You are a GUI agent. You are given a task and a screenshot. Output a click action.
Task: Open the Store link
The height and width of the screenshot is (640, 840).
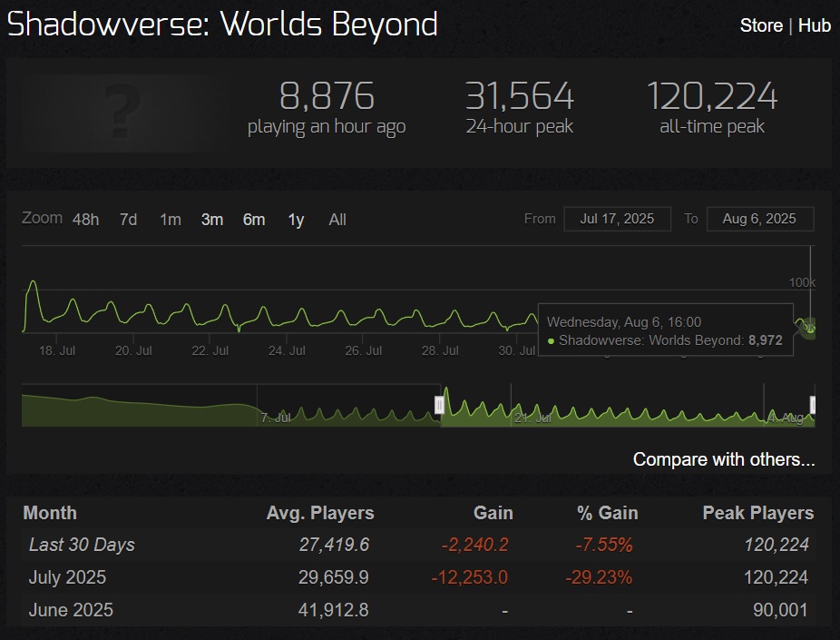(761, 25)
